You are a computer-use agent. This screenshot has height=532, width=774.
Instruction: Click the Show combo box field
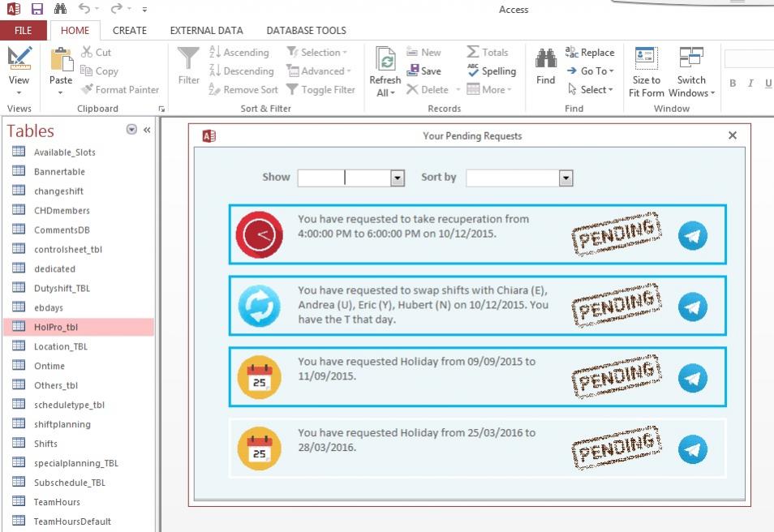344,178
